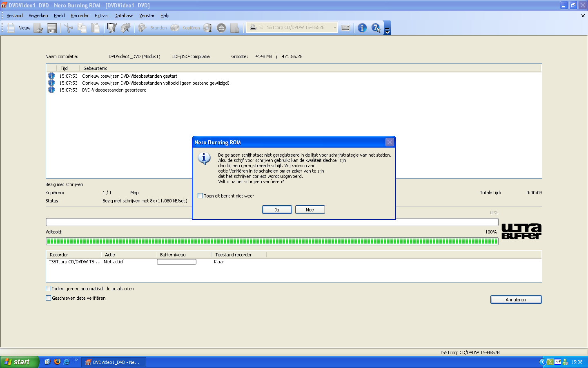Screen dimensions: 588x368
Task: Click the dialog information bubble icon
Action: (x=204, y=158)
